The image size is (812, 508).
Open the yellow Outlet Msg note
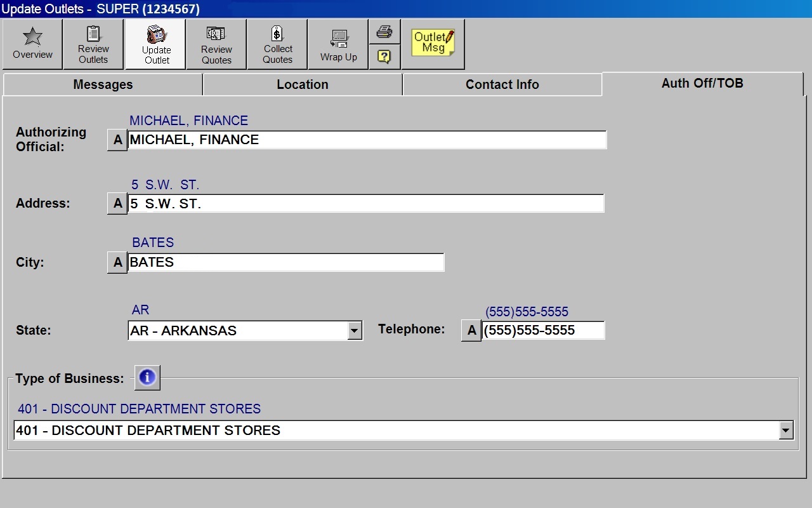433,43
